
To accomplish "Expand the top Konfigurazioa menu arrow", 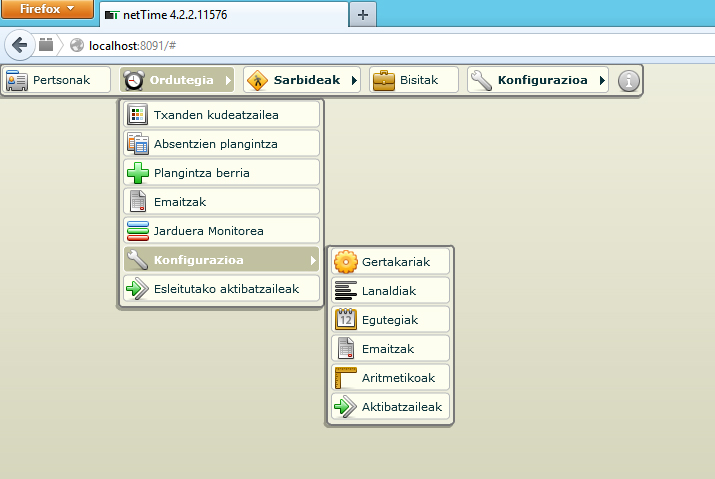I will pos(602,81).
